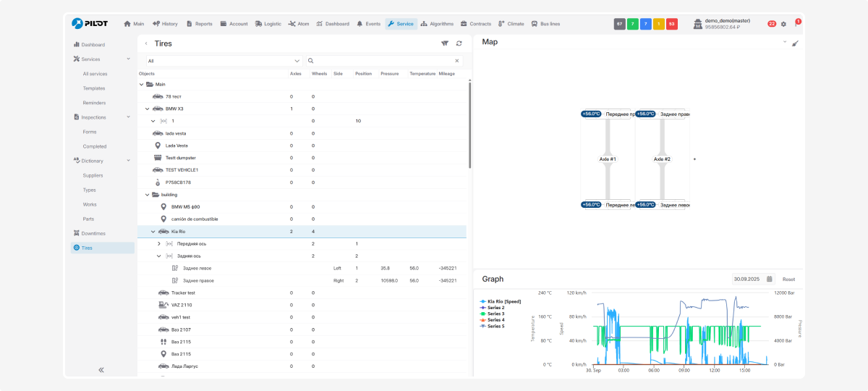Click the tire list search input field
868x391 pixels.
tap(383, 61)
